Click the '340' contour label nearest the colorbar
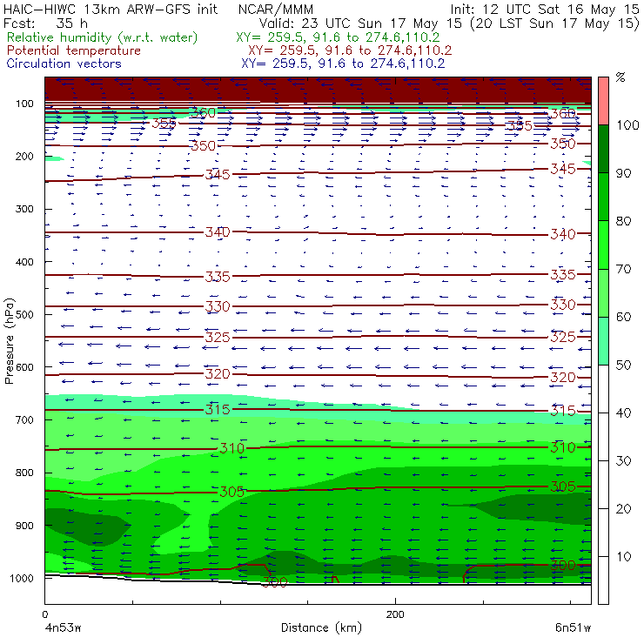 563,234
